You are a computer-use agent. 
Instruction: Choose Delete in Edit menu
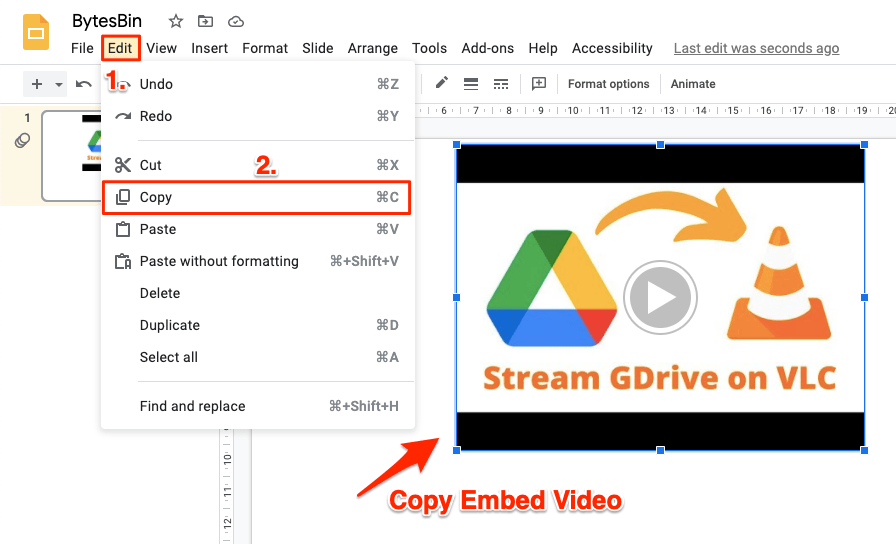(x=258, y=293)
